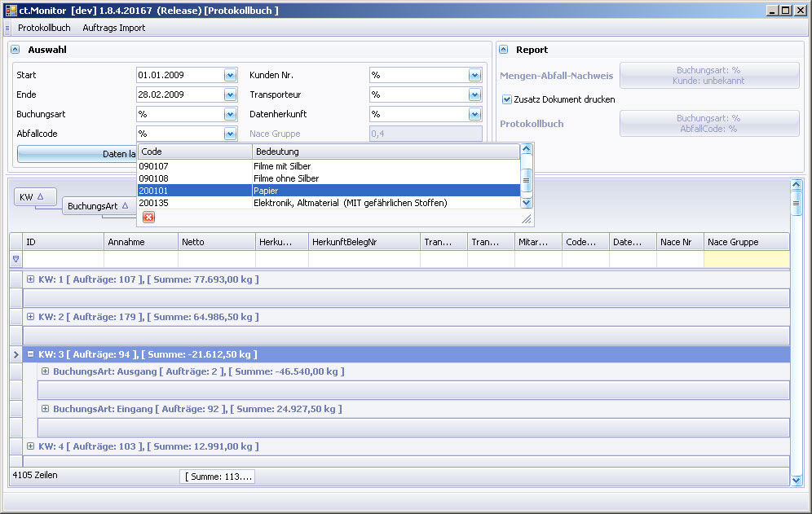The width and height of the screenshot is (812, 514).
Task: Open the Kunden Nr. dropdown
Action: click(474, 75)
